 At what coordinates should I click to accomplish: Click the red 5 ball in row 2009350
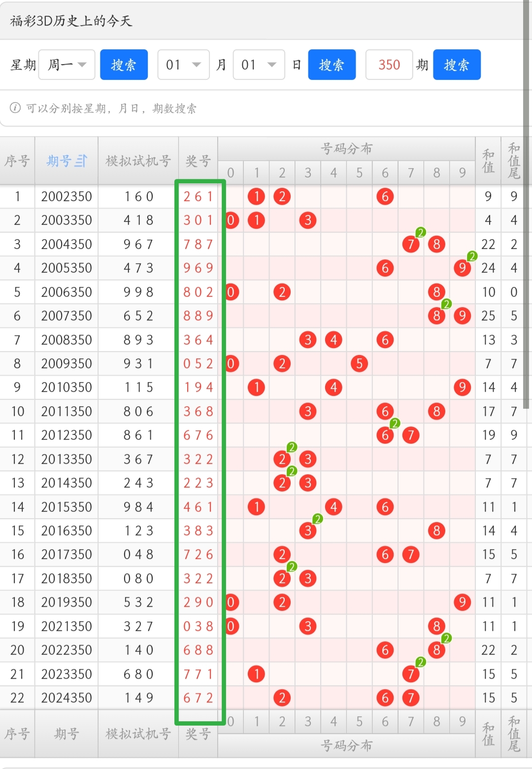[360, 363]
